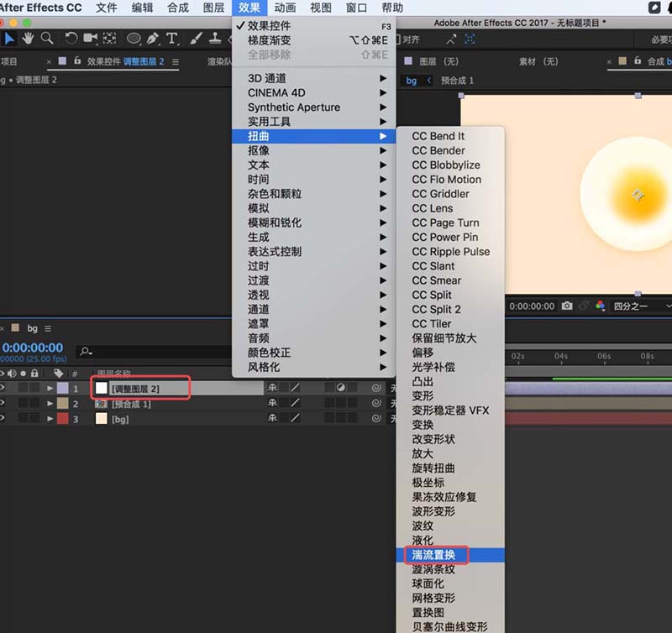Click the bg breadcrumb in composition viewer

412,81
